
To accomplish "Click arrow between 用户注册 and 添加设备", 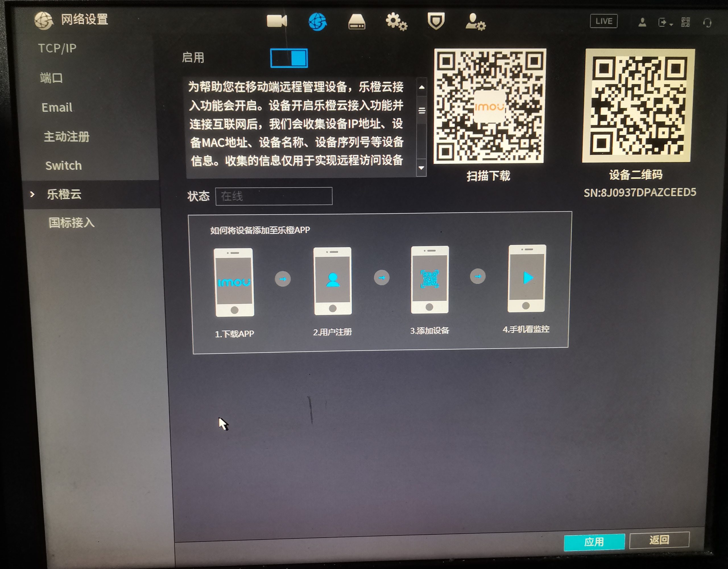I will click(382, 277).
